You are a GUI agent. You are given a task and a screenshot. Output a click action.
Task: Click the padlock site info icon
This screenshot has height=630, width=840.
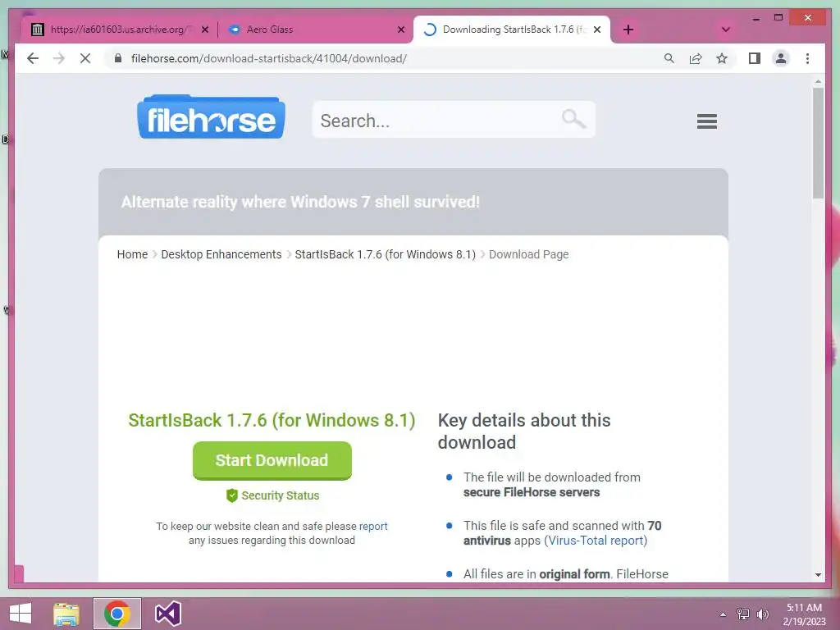pyautogui.click(x=118, y=58)
